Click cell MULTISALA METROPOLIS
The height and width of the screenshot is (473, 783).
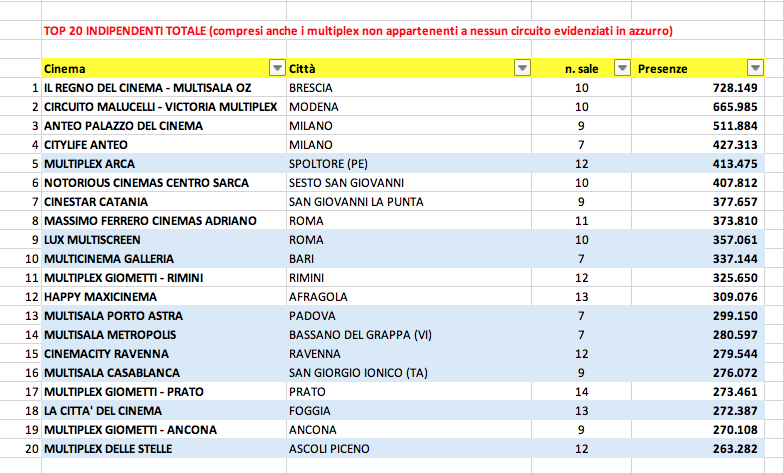[x=164, y=335]
